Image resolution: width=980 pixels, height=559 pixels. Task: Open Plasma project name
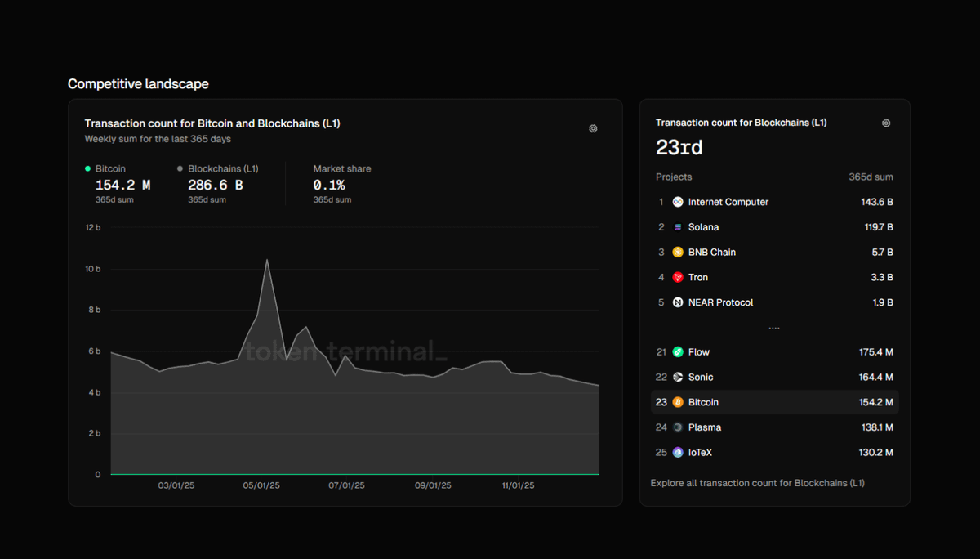tap(705, 427)
